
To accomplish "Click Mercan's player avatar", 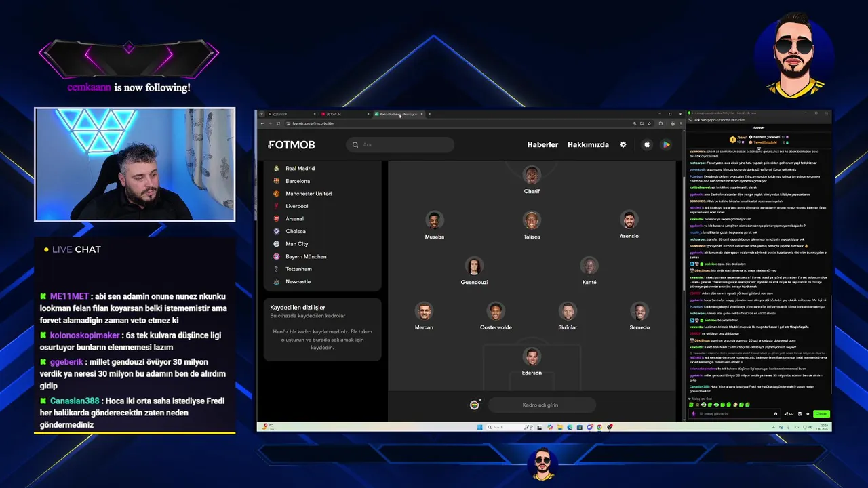I will coord(424,311).
